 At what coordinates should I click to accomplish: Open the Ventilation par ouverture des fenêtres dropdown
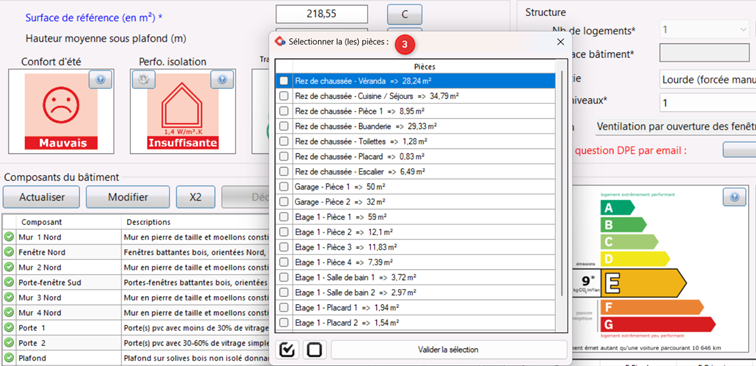tap(675, 127)
